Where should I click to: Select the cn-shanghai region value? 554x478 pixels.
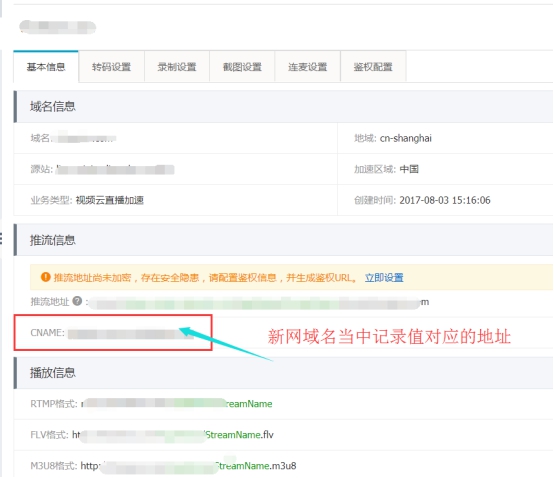[x=406, y=138]
